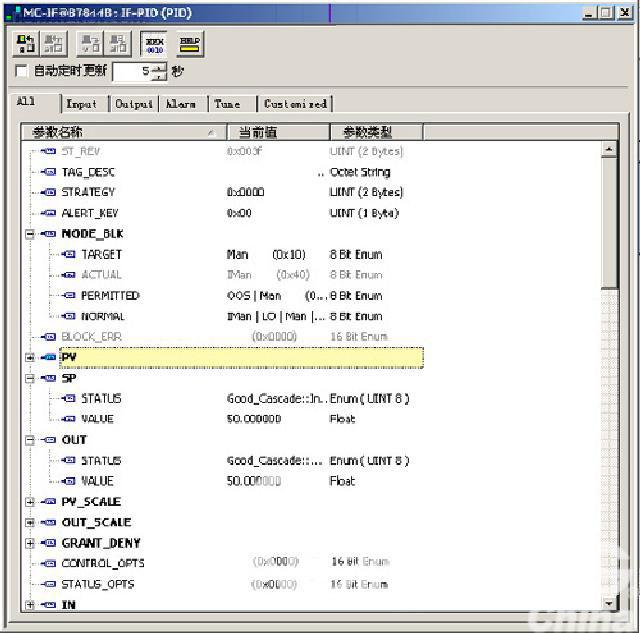
Task: Sort by the parameter name column header
Action: [x=120, y=132]
